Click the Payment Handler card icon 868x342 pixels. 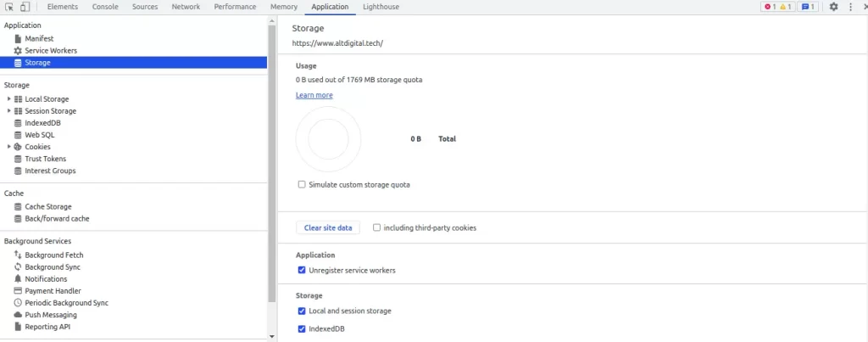point(18,291)
